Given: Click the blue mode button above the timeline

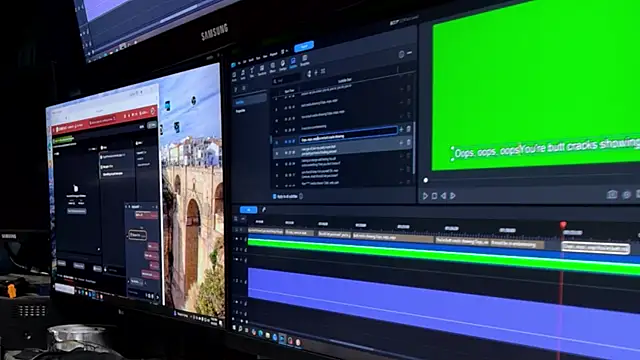Looking at the screenshot, I should tap(249, 210).
